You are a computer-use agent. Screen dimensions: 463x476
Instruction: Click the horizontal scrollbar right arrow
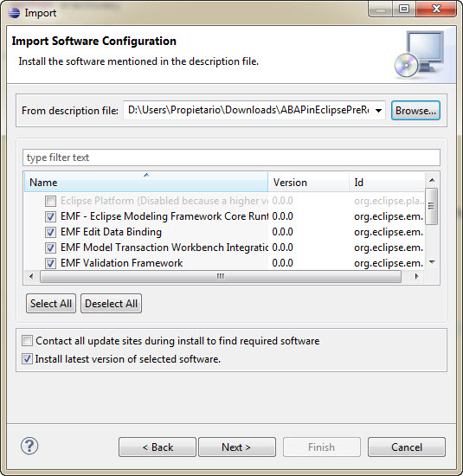417,277
